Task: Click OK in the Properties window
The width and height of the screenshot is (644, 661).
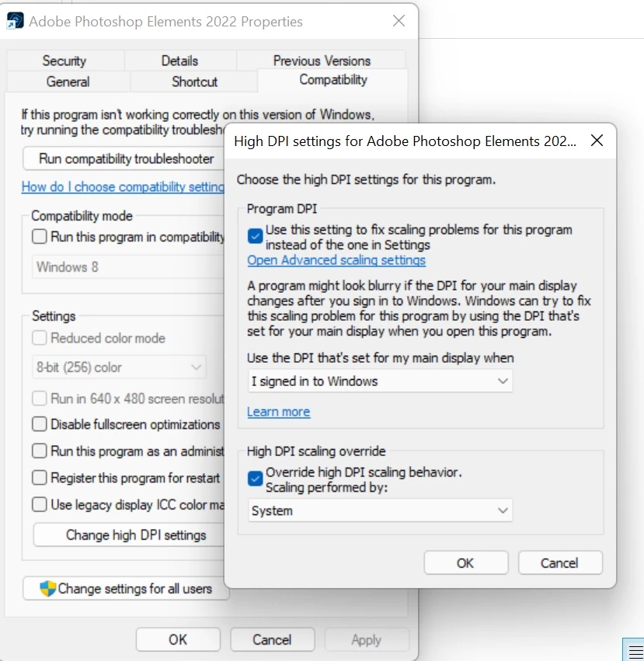Action: tap(178, 639)
